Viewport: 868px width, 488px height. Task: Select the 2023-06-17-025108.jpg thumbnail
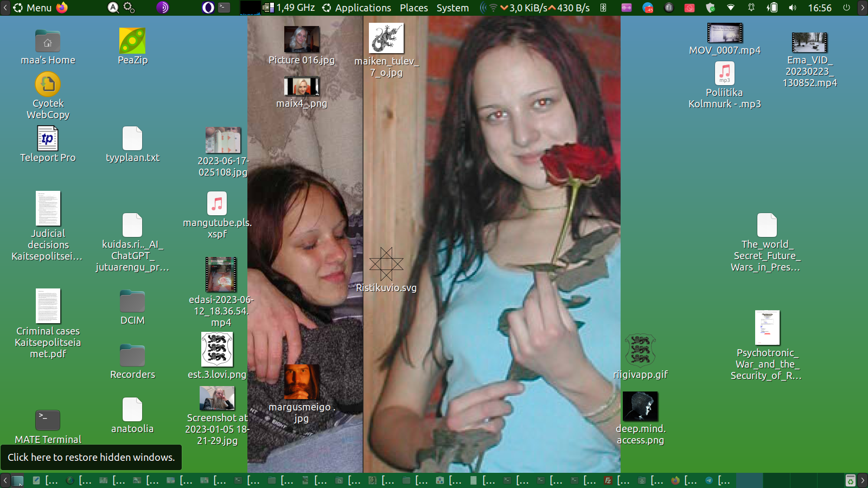(223, 140)
